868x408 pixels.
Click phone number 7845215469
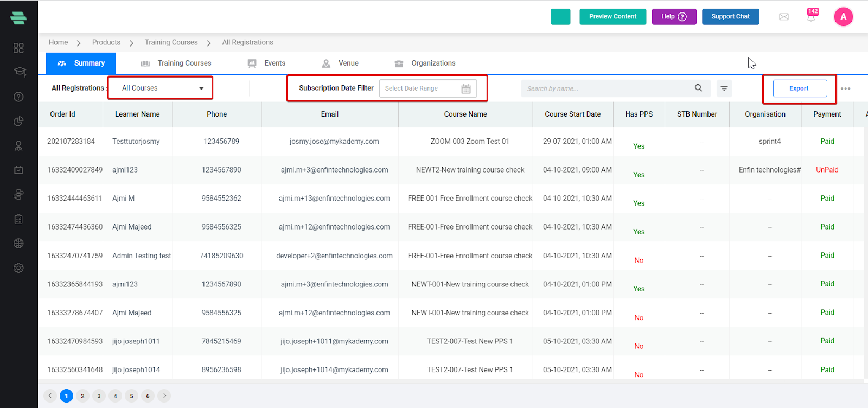pos(221,341)
